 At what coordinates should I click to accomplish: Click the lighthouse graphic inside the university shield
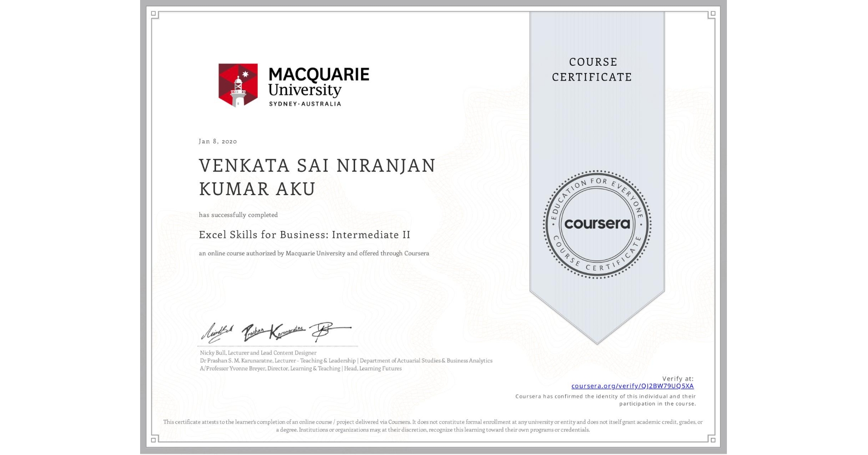(x=238, y=91)
